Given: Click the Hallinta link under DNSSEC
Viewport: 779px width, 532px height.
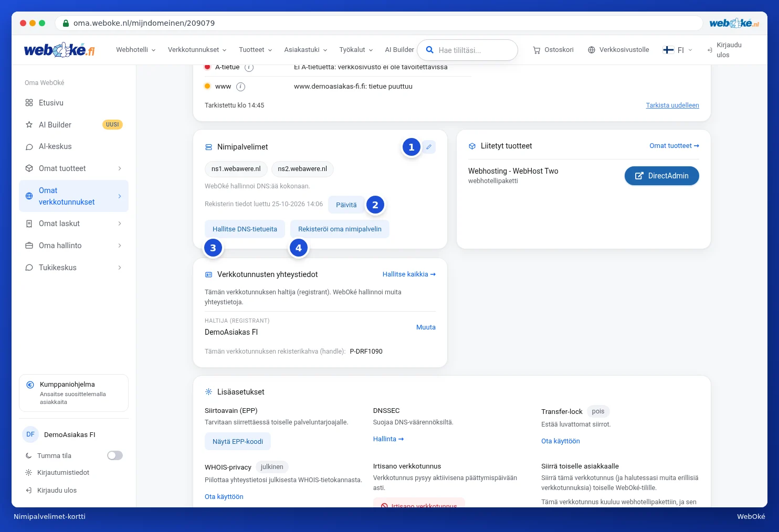Looking at the screenshot, I should 388,439.
